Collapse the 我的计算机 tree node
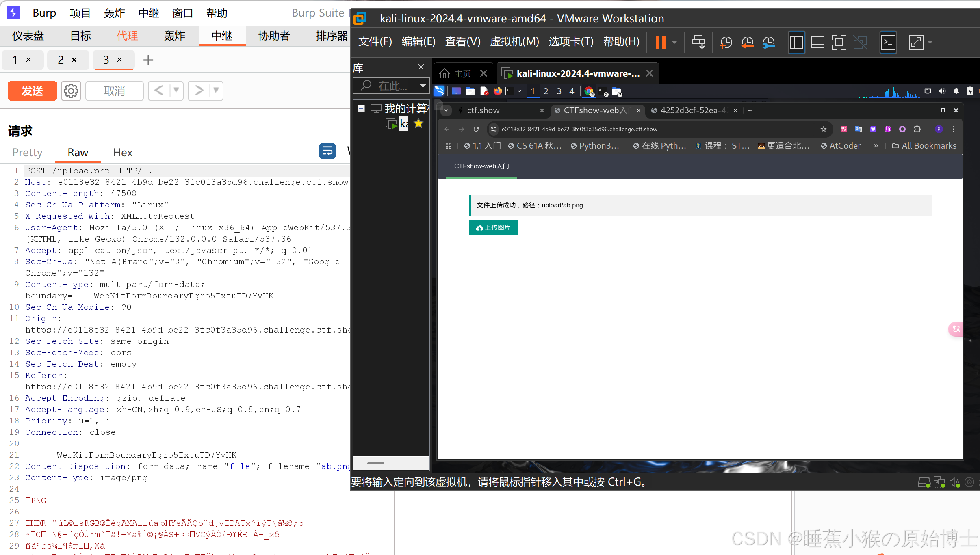 click(x=361, y=108)
